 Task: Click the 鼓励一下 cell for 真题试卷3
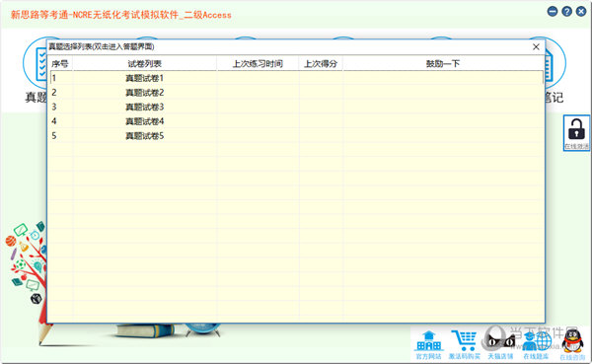[443, 107]
